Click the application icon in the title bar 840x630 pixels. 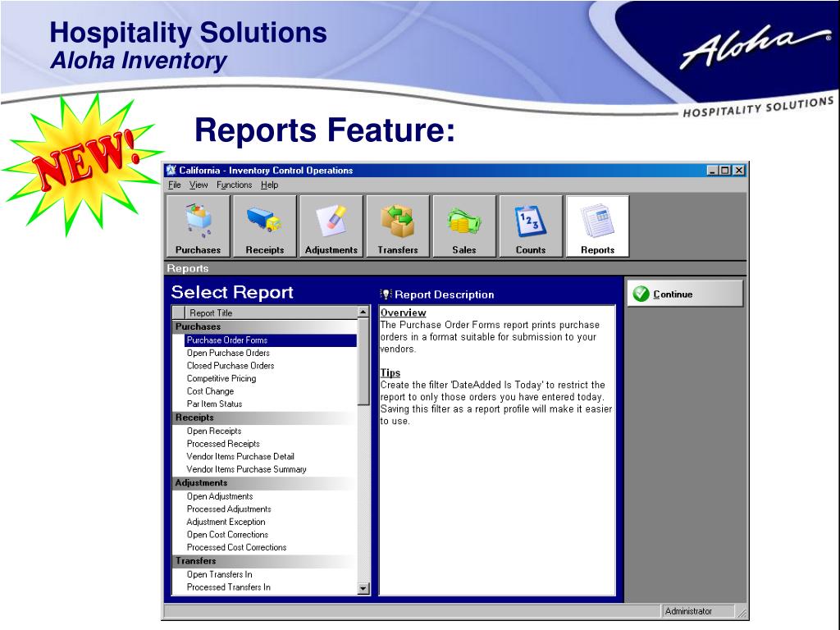pyautogui.click(x=171, y=171)
